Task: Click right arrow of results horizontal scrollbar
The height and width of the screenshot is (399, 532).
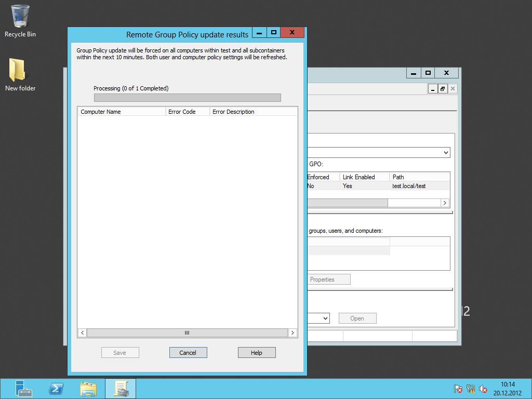Action: (x=293, y=332)
